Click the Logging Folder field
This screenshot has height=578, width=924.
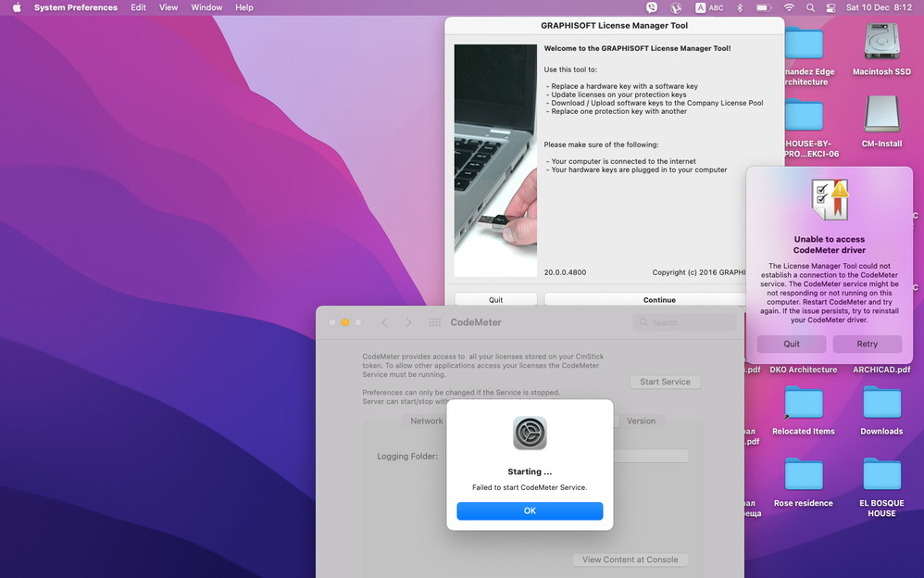point(651,456)
